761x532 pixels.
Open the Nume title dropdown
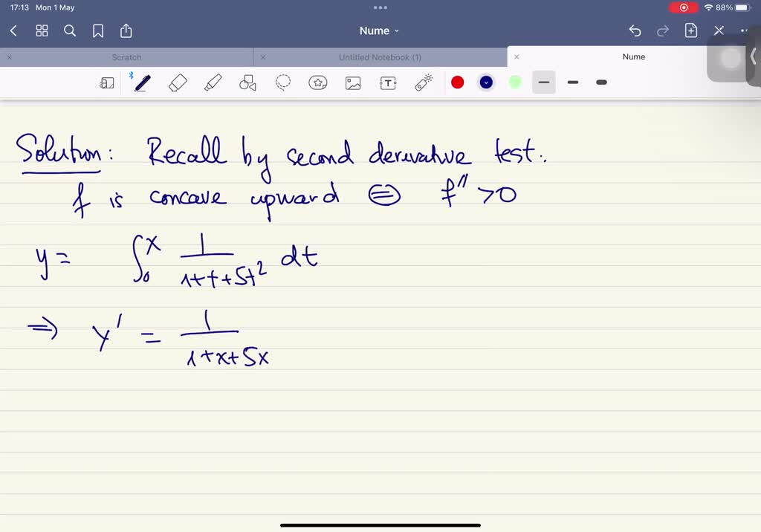click(x=379, y=30)
